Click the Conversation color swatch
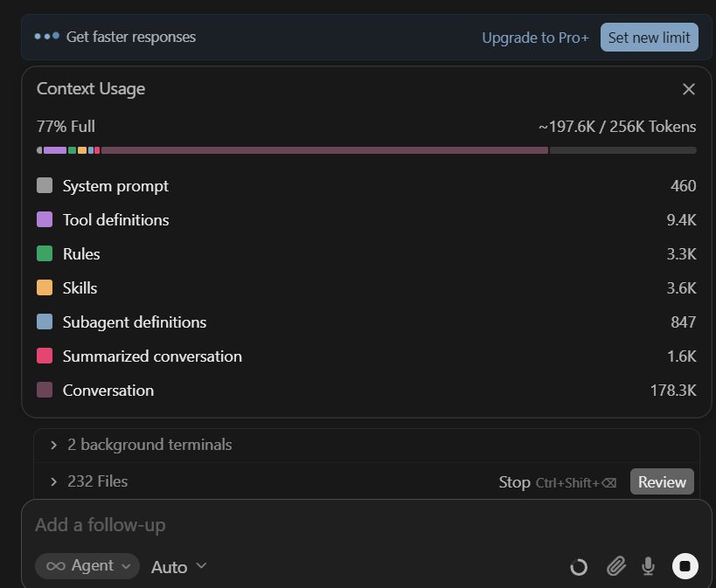Screen dimensions: 716x588 45,391
